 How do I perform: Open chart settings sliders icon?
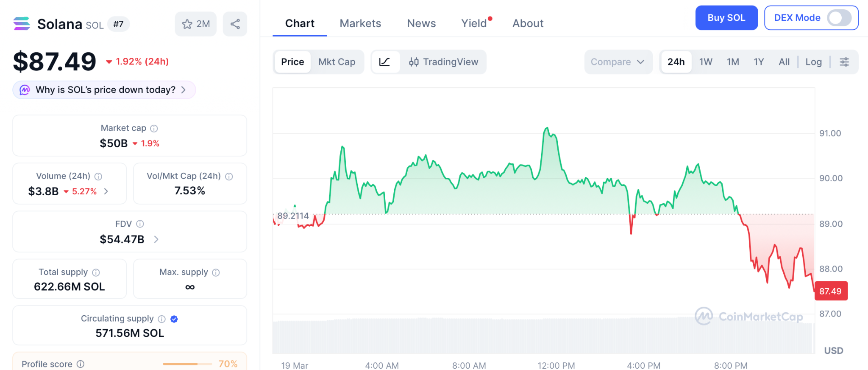pos(844,62)
